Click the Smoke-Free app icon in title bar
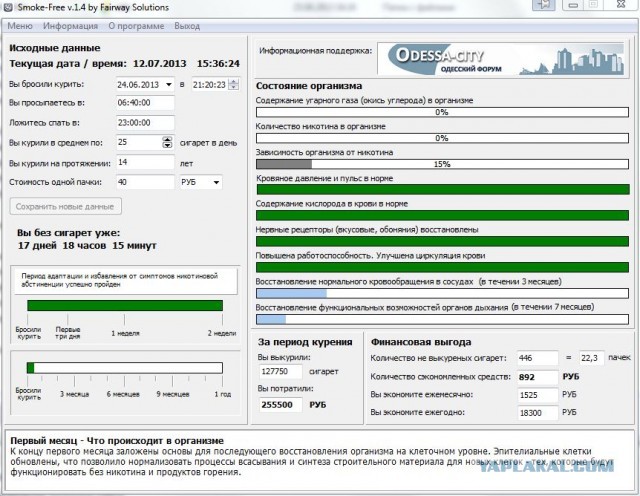The height and width of the screenshot is (496, 640). 7,7
